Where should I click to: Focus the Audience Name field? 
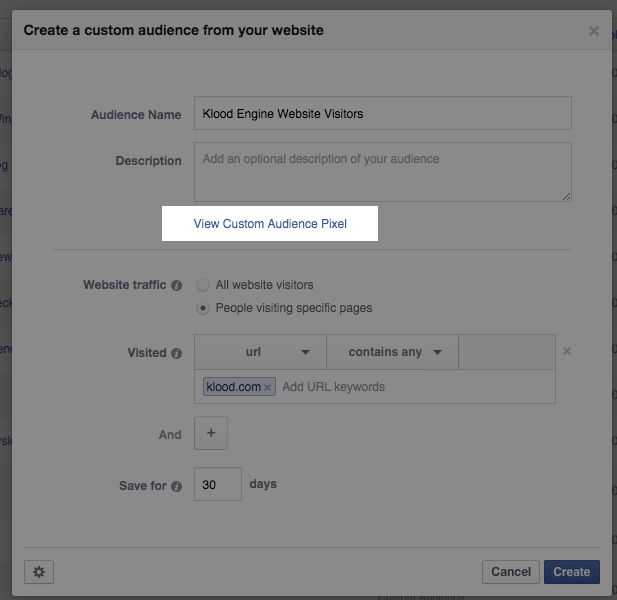pyautogui.click(x=383, y=113)
